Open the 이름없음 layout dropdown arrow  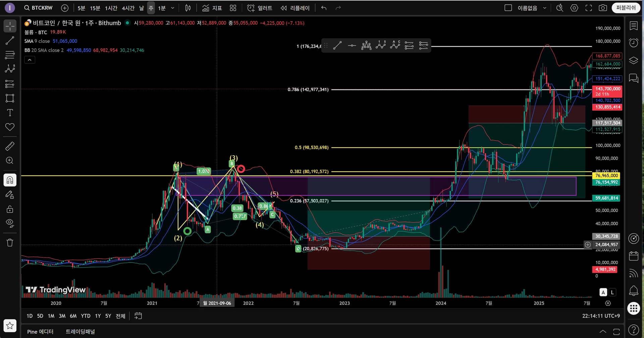[x=545, y=8]
